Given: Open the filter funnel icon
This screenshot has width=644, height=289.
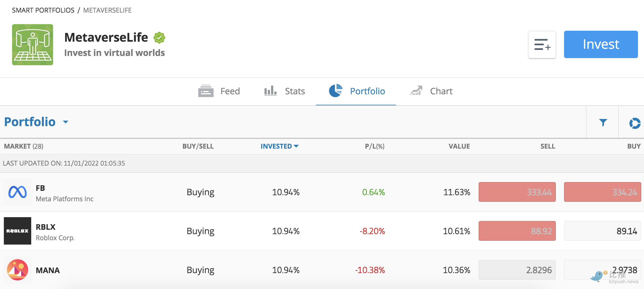Looking at the screenshot, I should [603, 122].
